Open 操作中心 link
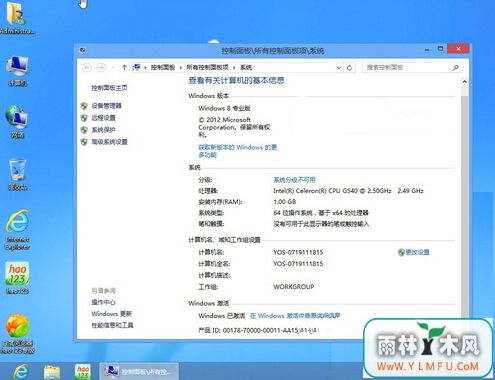Image resolution: width=495 pixels, height=380 pixels. 103,302
